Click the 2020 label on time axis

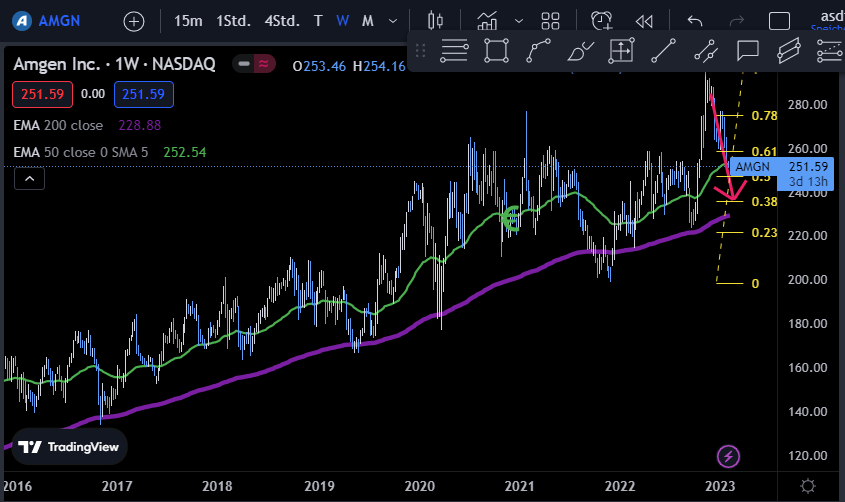(419, 486)
